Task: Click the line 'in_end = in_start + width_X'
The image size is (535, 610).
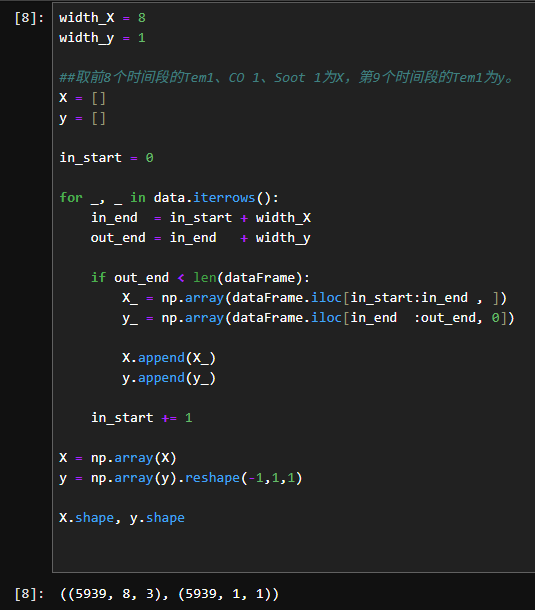Action: [x=201, y=218]
